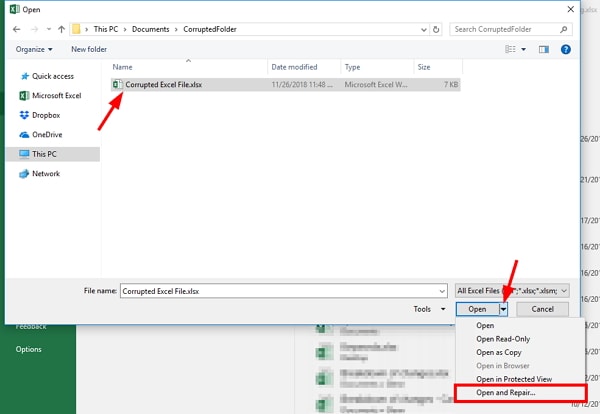Viewport: 600px width, 414px height.
Task: Click the Search CorruptedFolder field
Action: tap(511, 29)
